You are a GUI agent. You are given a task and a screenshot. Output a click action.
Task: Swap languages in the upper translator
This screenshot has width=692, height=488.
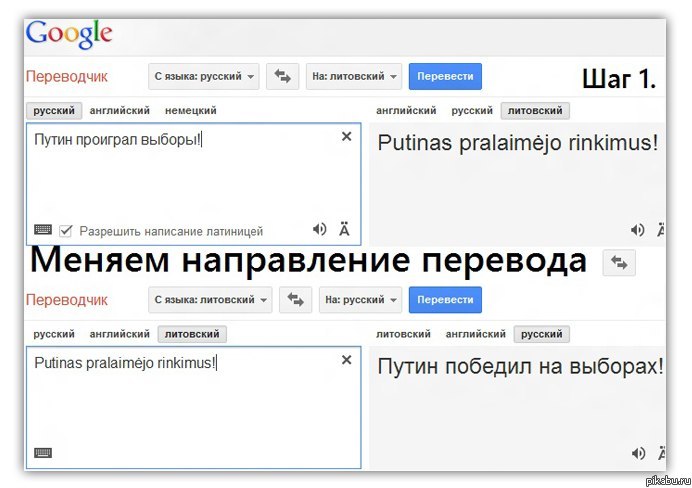click(x=282, y=76)
